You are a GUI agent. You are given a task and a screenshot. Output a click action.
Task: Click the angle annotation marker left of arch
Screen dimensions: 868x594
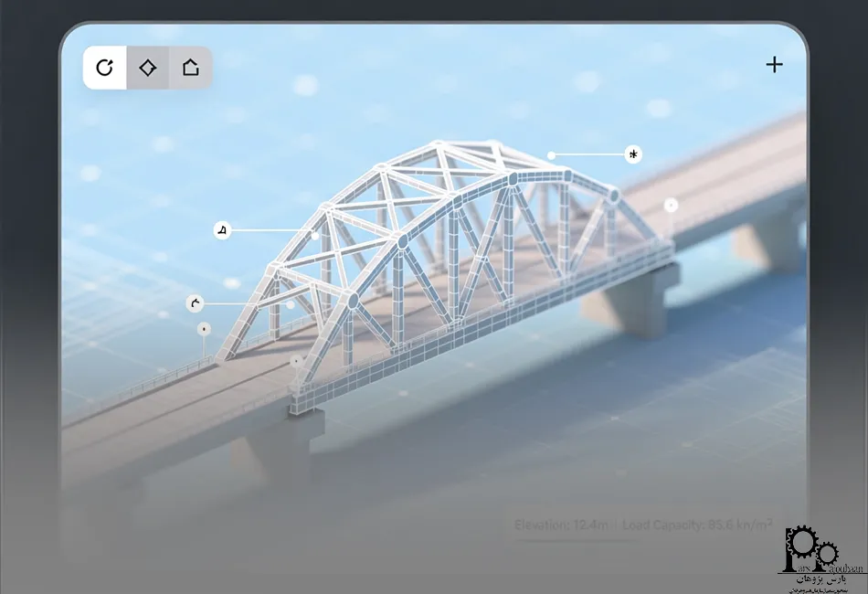tap(220, 230)
